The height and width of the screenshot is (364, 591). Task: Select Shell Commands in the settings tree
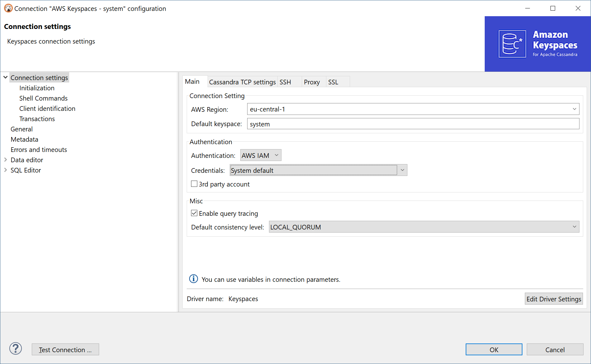(43, 98)
